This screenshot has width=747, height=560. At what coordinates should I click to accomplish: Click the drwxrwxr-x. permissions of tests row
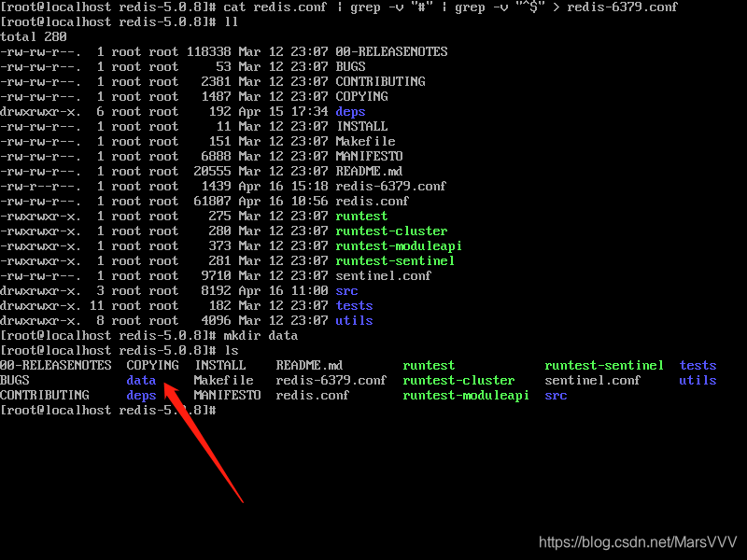click(40, 305)
